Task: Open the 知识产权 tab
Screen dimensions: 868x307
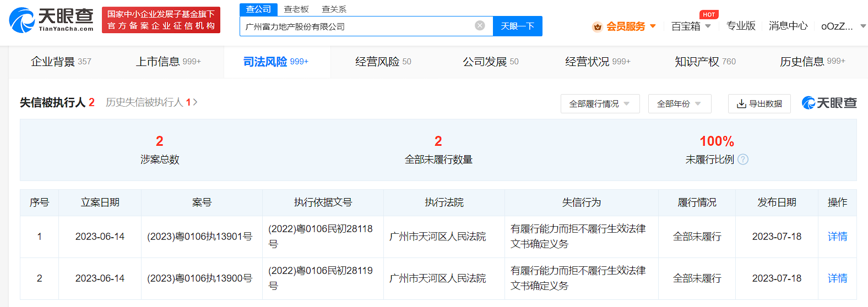Action: pos(706,62)
